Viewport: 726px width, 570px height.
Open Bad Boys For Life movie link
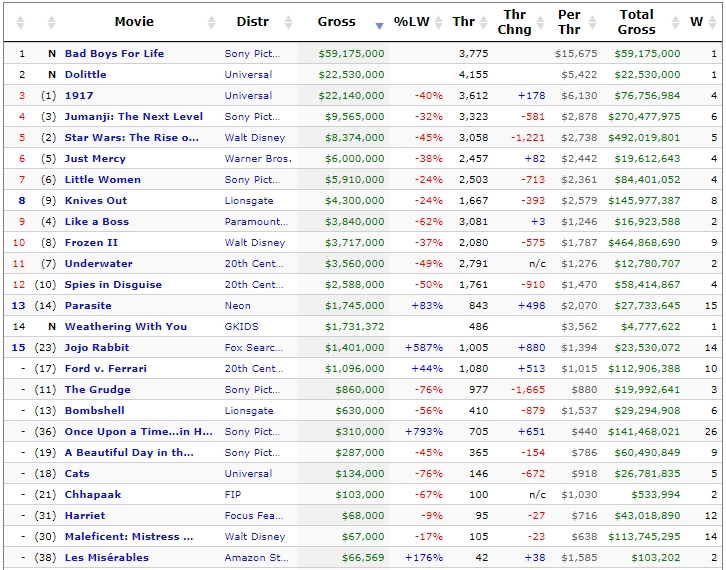pos(114,53)
